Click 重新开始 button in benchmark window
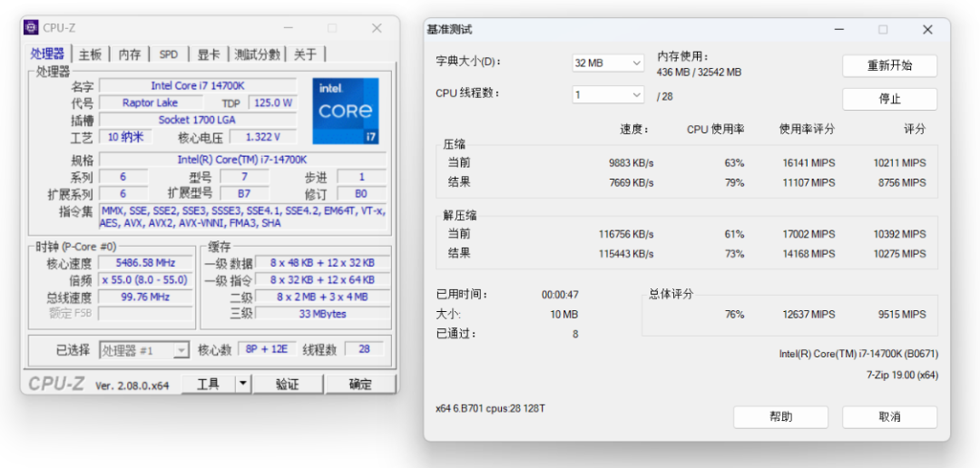Viewport: 980px width, 468px height. coord(889,66)
